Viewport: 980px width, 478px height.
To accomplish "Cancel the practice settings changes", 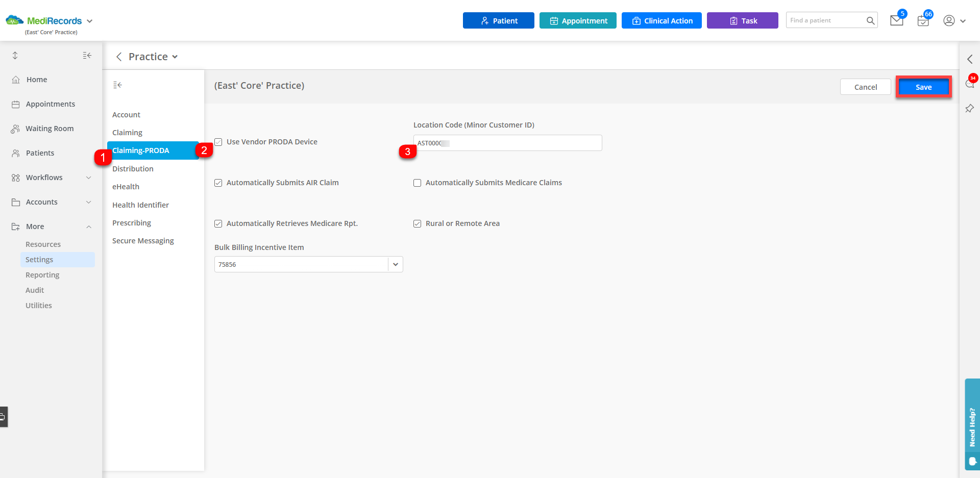I will 866,87.
